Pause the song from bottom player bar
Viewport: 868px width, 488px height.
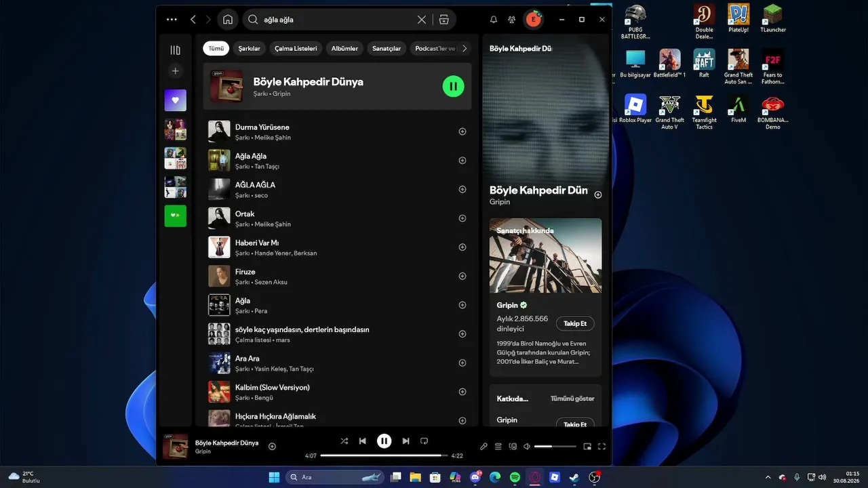384,441
